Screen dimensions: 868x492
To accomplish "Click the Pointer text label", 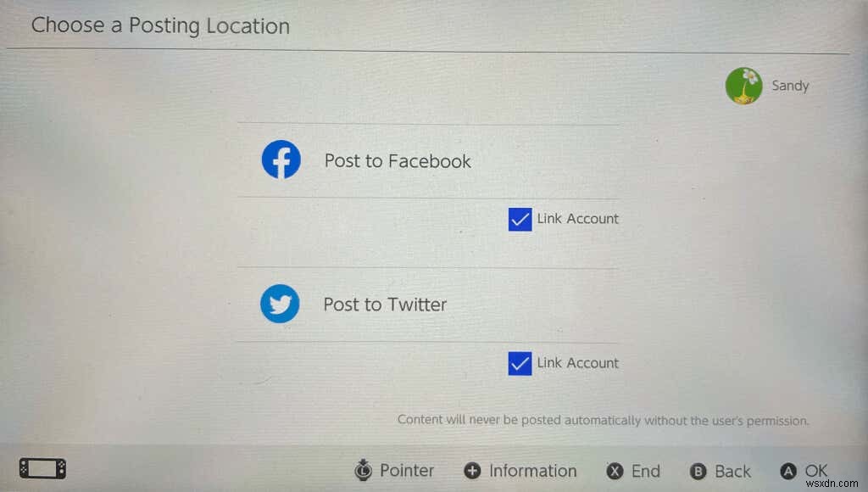I will point(406,471).
